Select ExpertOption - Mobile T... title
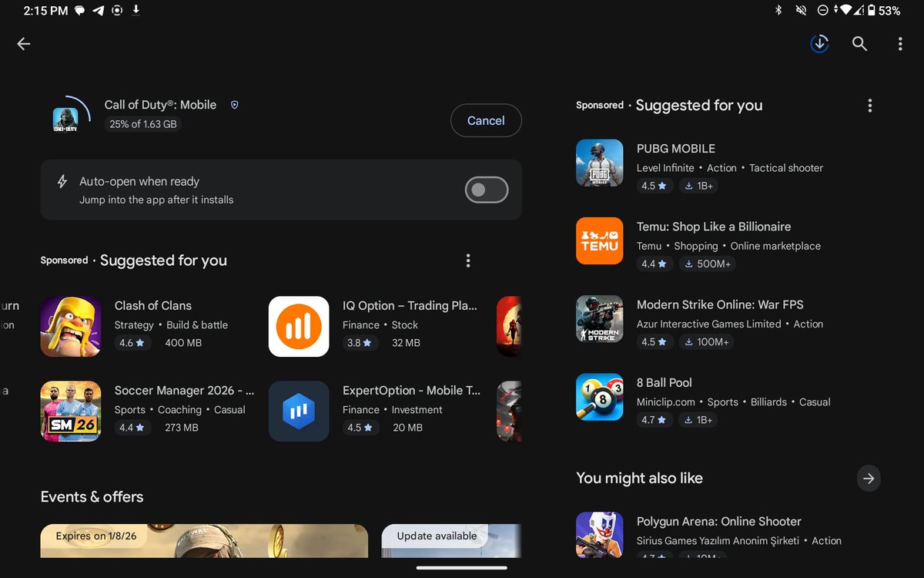Image resolution: width=924 pixels, height=578 pixels. tap(411, 390)
